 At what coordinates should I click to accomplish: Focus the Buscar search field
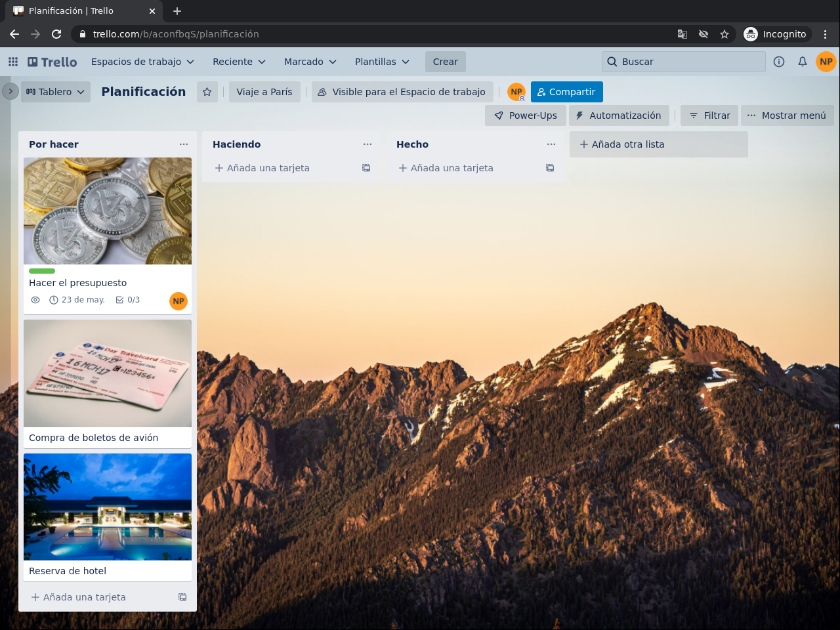pyautogui.click(x=684, y=62)
